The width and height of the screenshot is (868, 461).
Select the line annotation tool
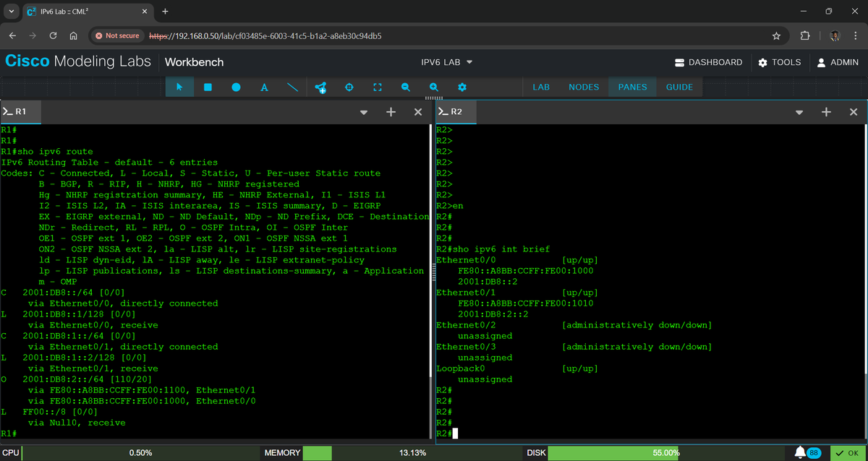292,87
